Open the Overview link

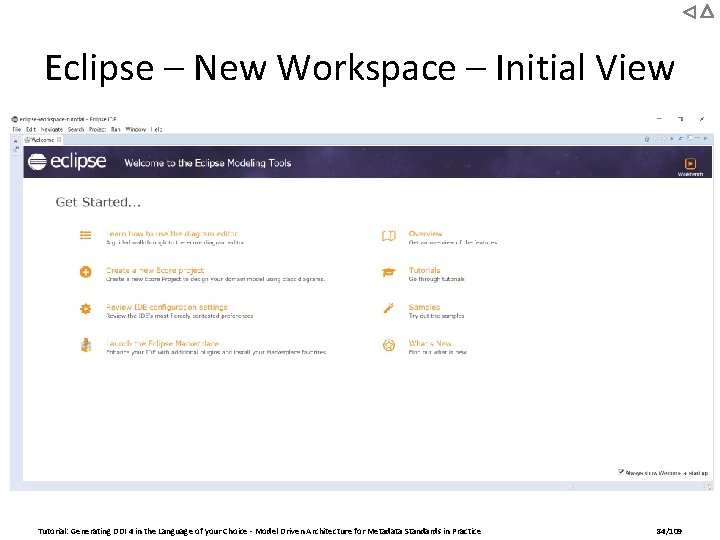click(426, 234)
